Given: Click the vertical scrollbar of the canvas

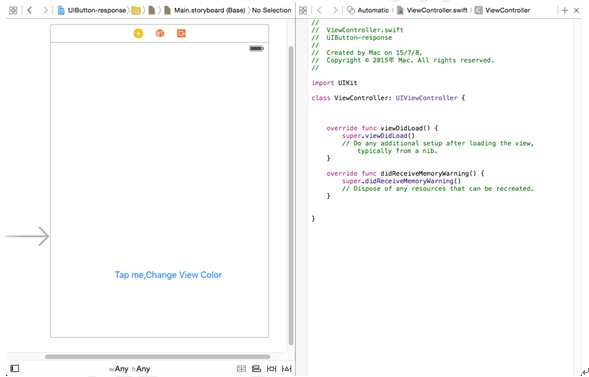Looking at the screenshot, I should (x=291, y=195).
